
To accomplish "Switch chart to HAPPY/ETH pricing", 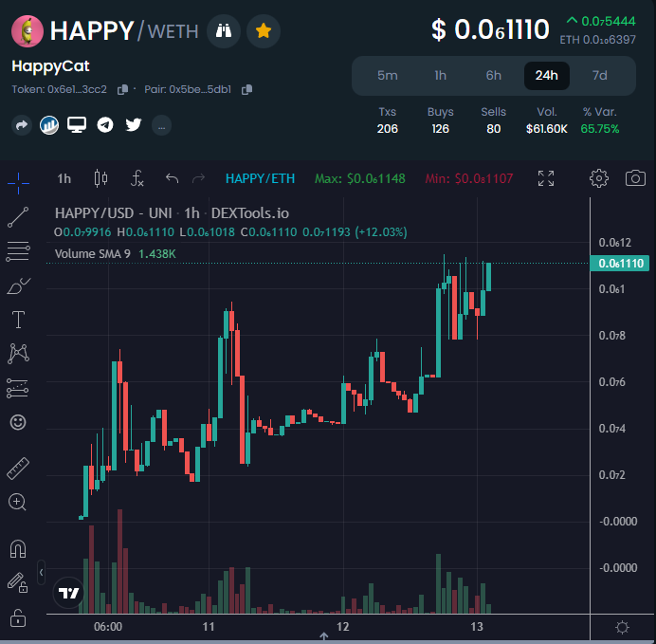I will (261, 178).
